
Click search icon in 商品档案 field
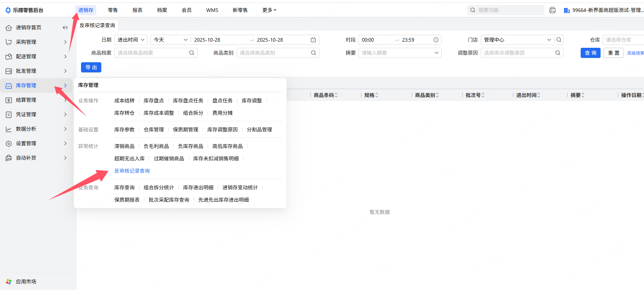[192, 53]
